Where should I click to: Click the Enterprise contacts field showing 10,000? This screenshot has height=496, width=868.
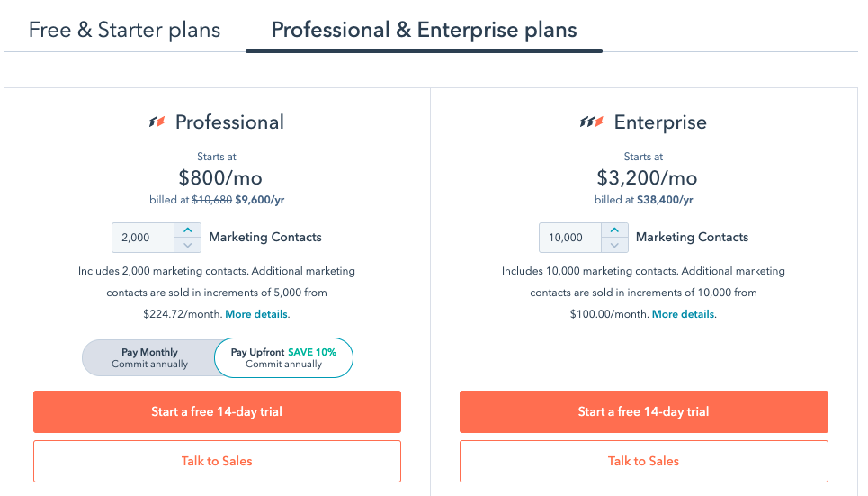(x=568, y=238)
